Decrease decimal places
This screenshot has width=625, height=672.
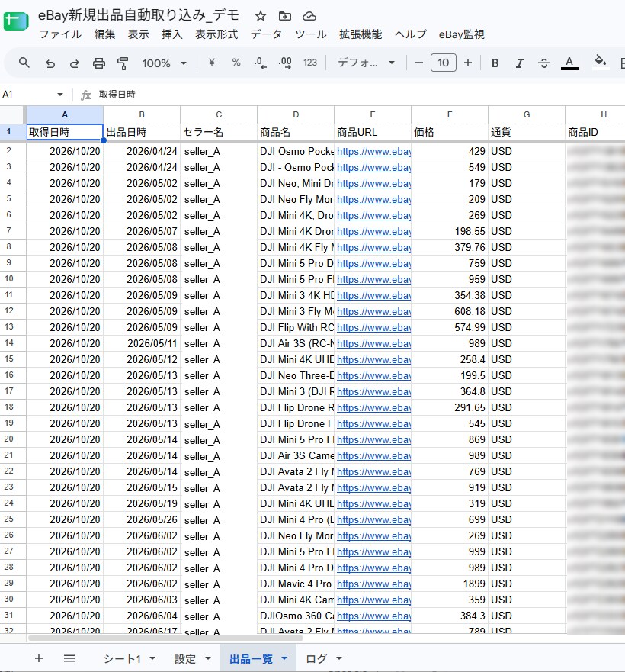(260, 63)
